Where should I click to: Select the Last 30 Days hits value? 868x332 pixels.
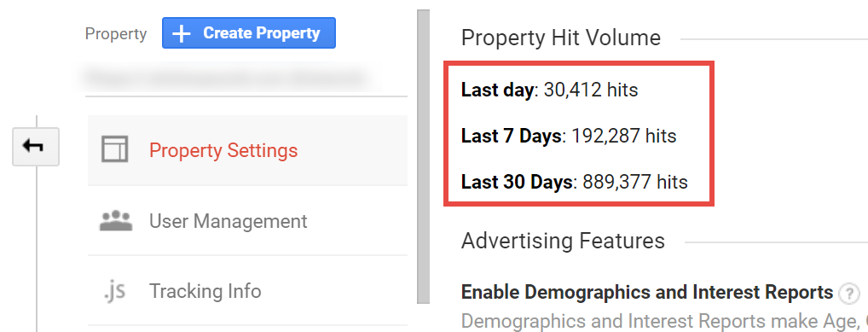(635, 182)
